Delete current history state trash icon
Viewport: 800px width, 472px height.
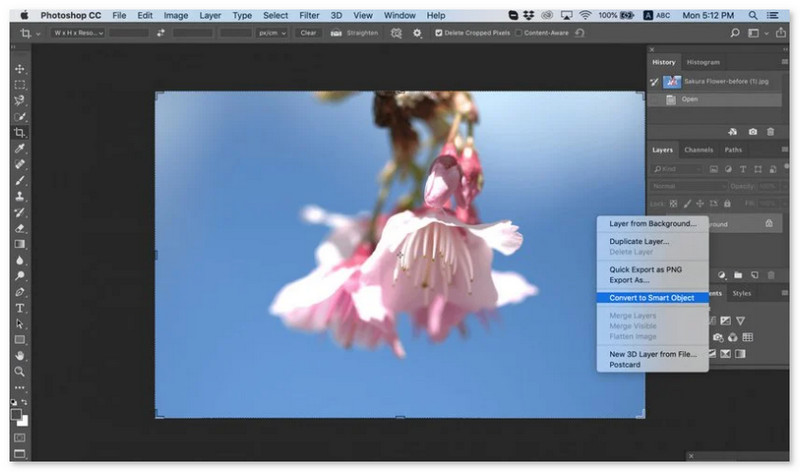click(770, 132)
